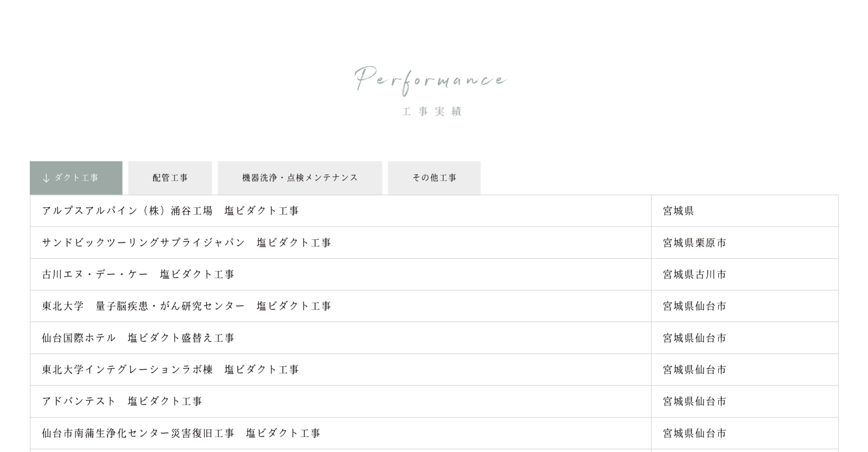Click the サンドビックツーリングサプライジャパン entry
The height and width of the screenshot is (452, 868).
coord(187,243)
